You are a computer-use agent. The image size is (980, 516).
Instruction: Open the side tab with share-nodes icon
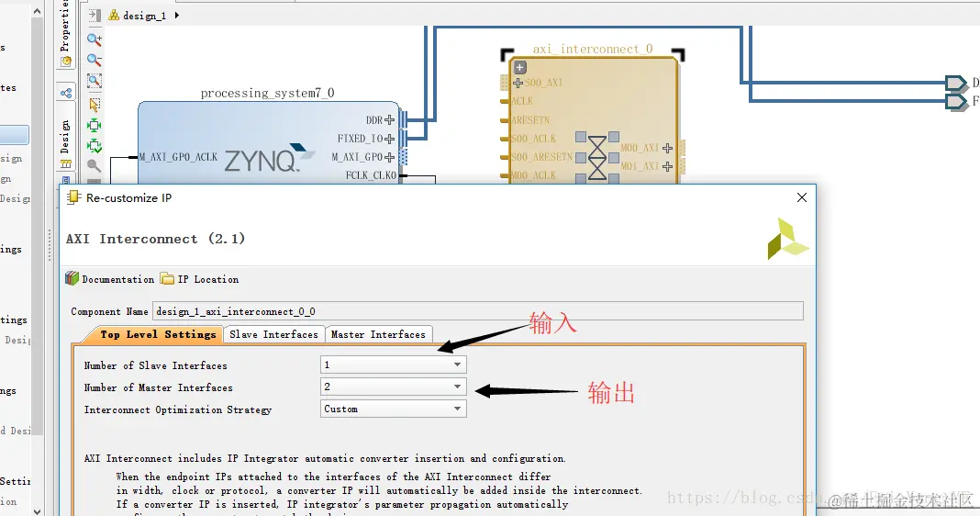[66, 94]
